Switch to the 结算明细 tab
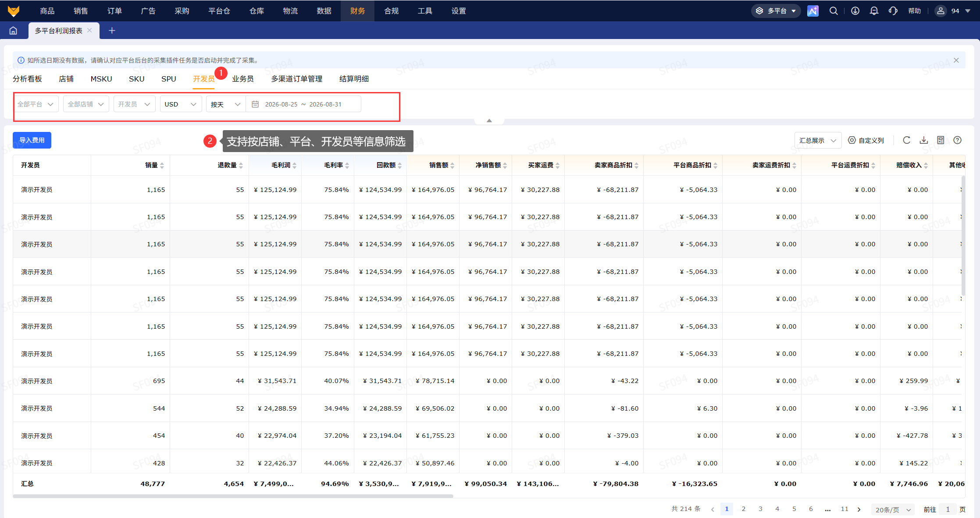980x518 pixels. 354,79
